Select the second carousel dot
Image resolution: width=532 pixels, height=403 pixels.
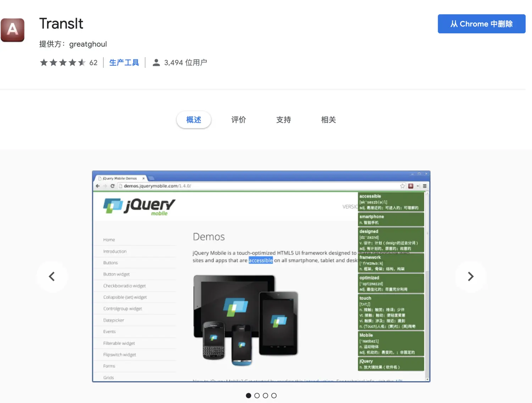(257, 396)
